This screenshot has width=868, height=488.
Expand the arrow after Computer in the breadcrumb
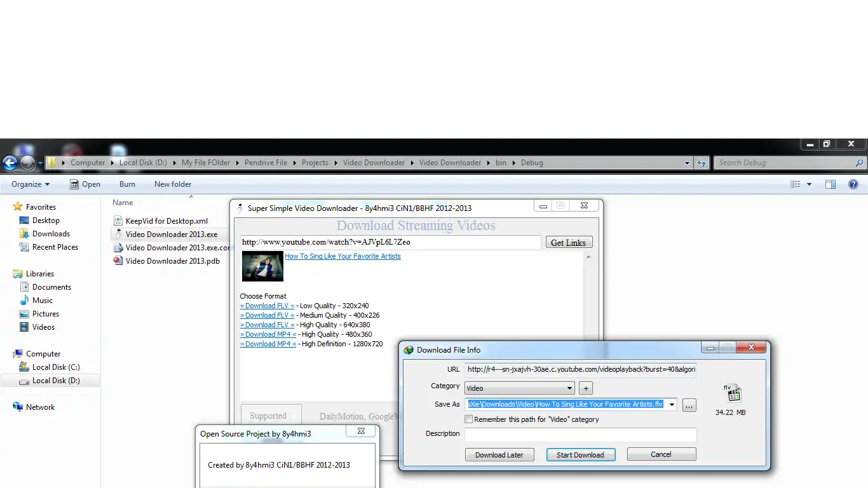point(112,163)
